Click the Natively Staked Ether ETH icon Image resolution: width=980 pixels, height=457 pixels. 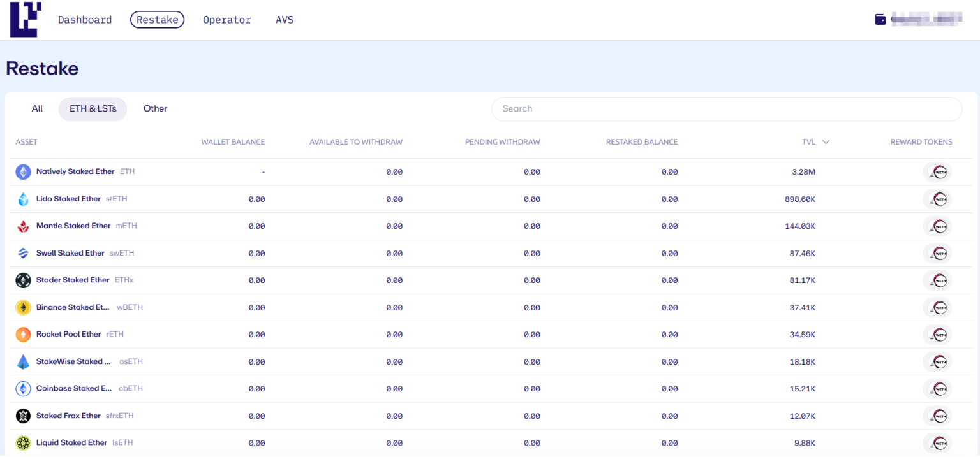[x=23, y=172]
